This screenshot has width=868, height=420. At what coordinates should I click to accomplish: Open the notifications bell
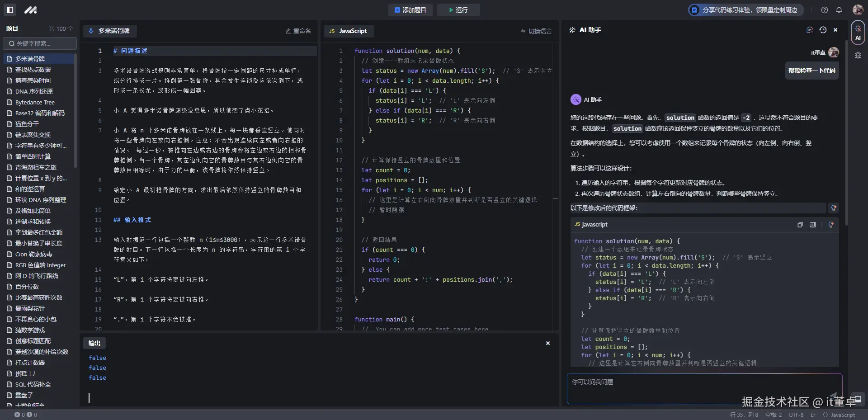[x=839, y=9]
